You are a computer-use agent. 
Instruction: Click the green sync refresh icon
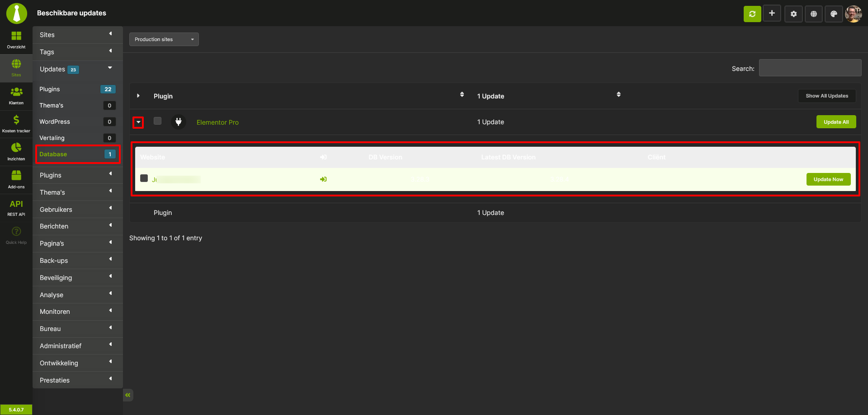point(752,14)
